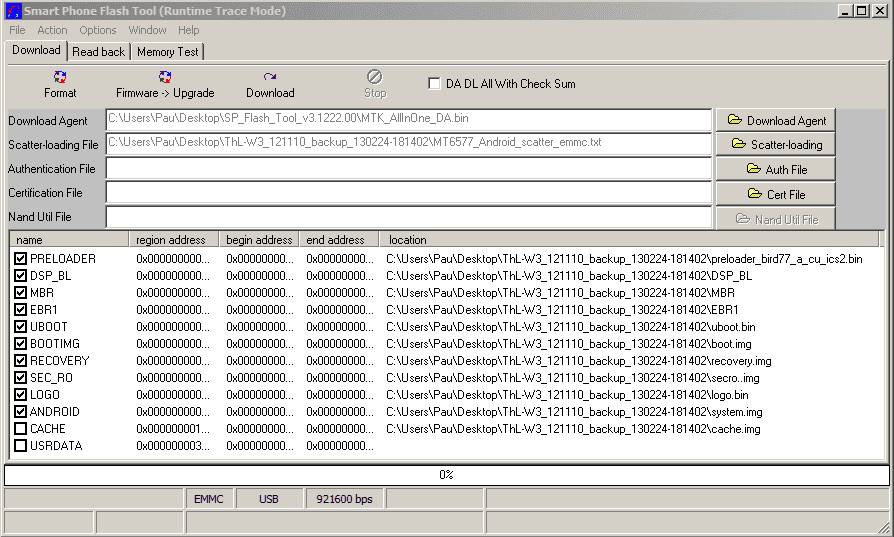Select the preloader_bird77_a_cu_ics2.bin location path
The image size is (894, 537).
pyautogui.click(x=624, y=259)
